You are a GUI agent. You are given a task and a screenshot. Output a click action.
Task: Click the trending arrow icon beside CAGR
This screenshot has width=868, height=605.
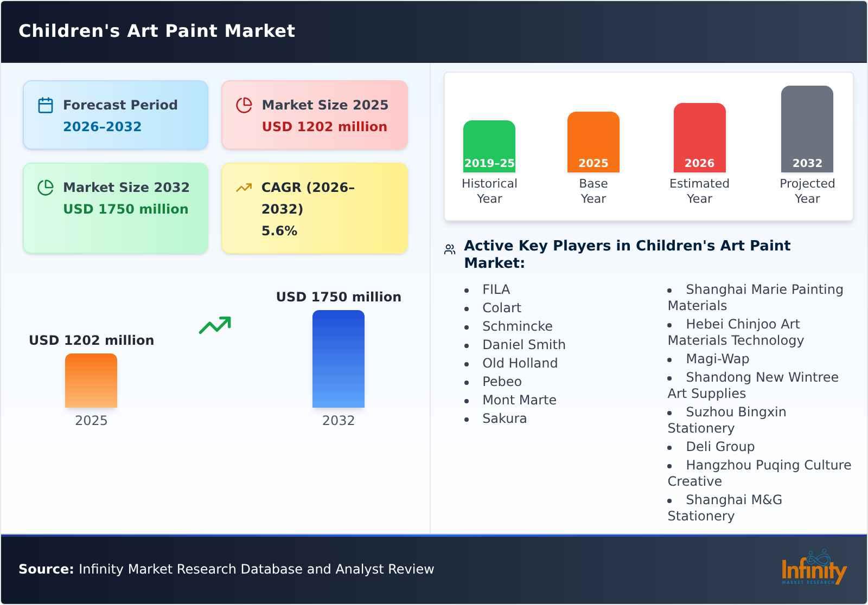pos(244,188)
